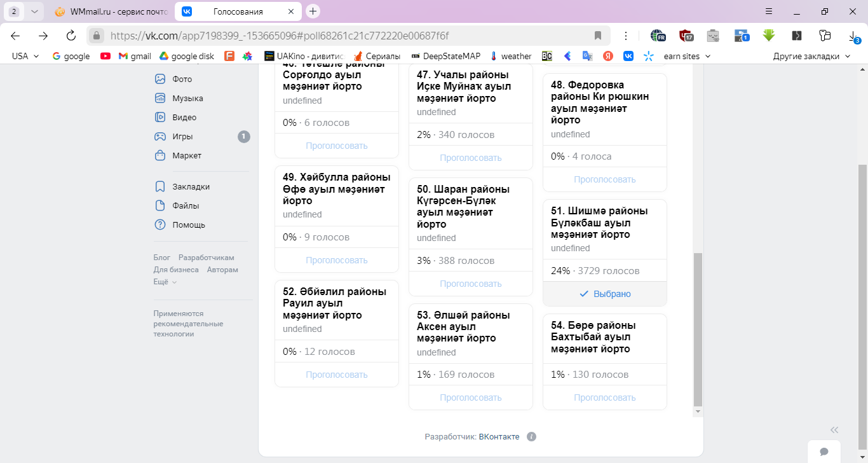Click the browser page reload icon

[x=71, y=36]
